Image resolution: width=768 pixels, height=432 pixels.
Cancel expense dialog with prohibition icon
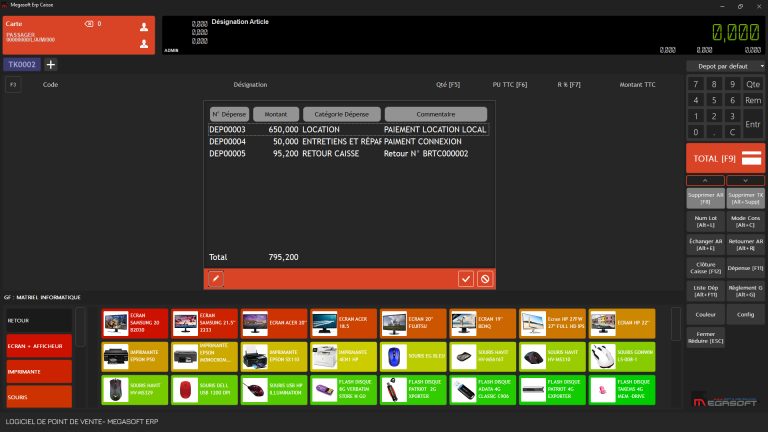[485, 279]
